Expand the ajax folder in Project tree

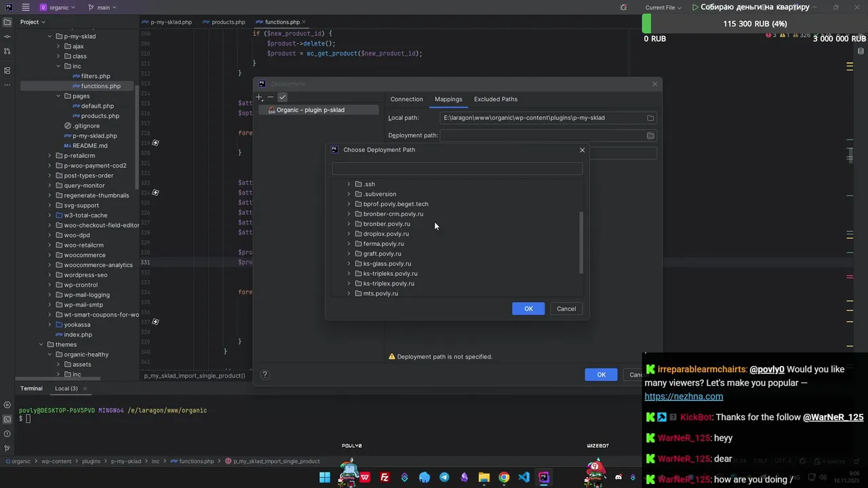click(58, 46)
